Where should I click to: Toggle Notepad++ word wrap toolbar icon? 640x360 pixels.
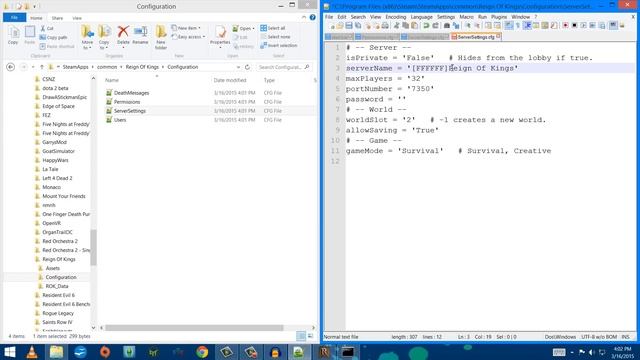(x=509, y=26)
